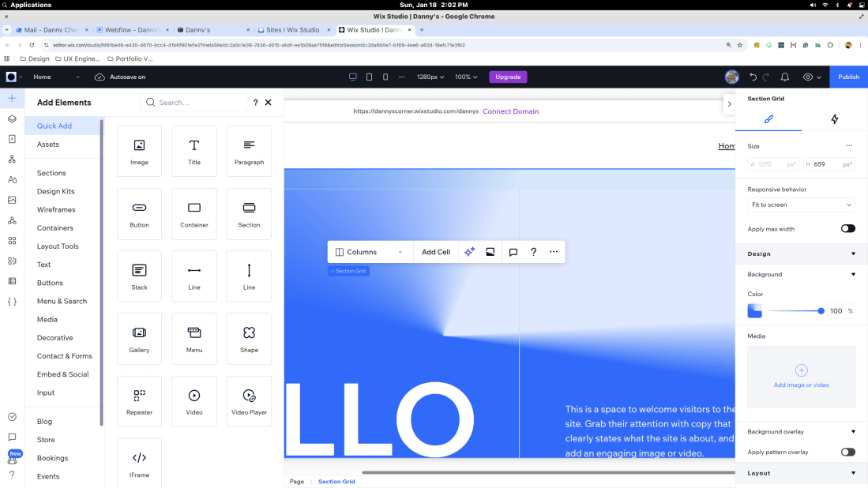Toggle the Apply max width switch
The image size is (868, 488).
tap(847, 229)
